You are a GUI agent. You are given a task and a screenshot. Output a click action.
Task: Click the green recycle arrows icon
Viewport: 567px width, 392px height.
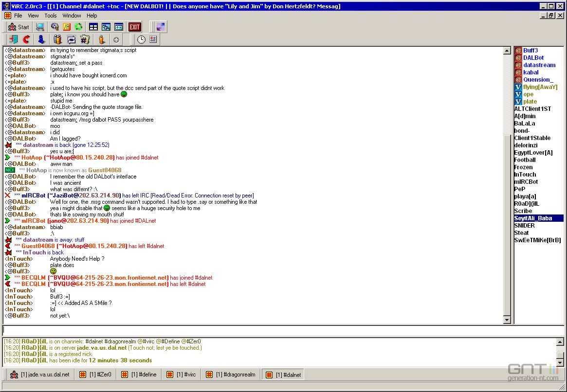tap(78, 27)
